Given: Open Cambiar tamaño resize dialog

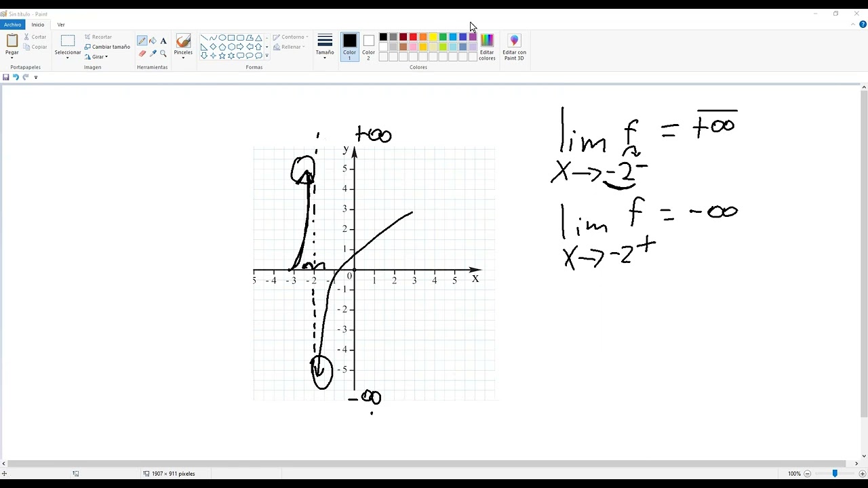Looking at the screenshot, I should (107, 47).
